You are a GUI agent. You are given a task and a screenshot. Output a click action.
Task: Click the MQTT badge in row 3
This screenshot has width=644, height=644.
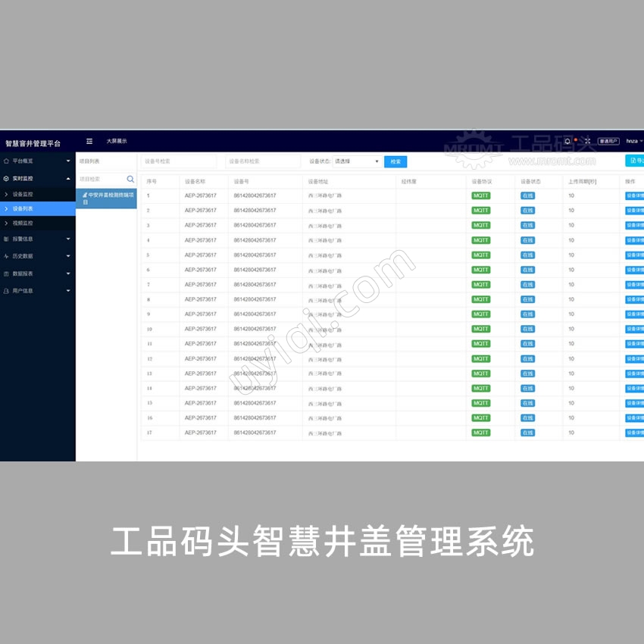(481, 226)
